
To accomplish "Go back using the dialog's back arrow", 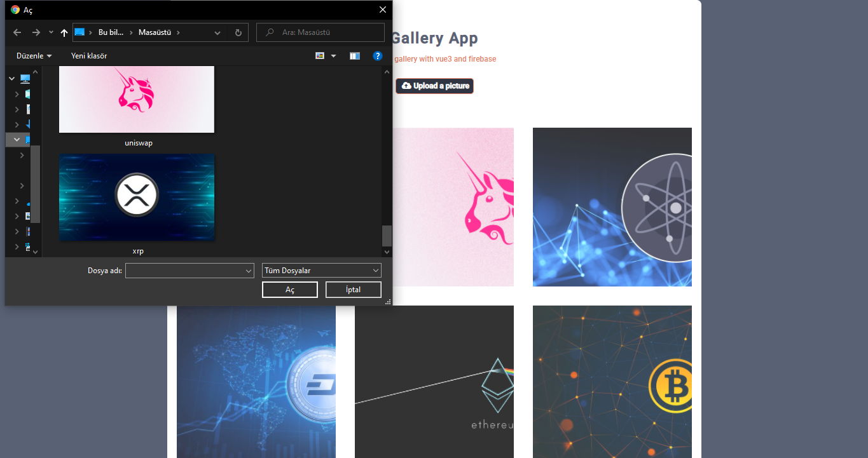I will point(17,32).
